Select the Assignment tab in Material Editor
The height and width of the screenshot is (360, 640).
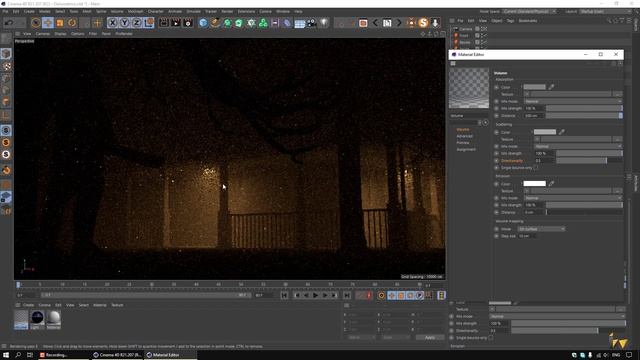click(466, 149)
